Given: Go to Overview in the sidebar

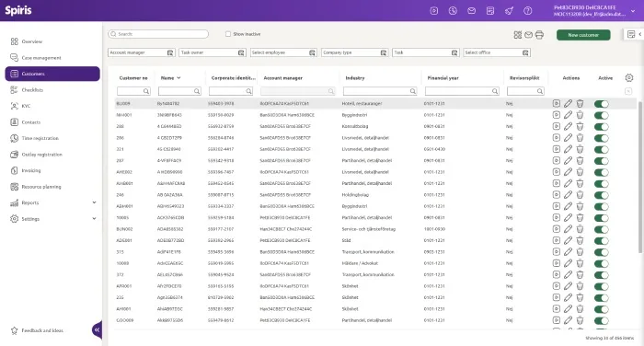Looking at the screenshot, I should [x=31, y=41].
